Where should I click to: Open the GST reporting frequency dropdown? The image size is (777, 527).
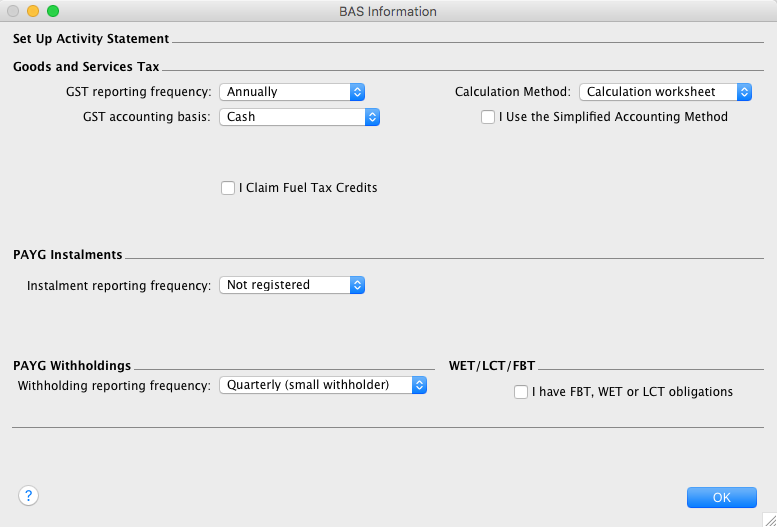click(291, 92)
